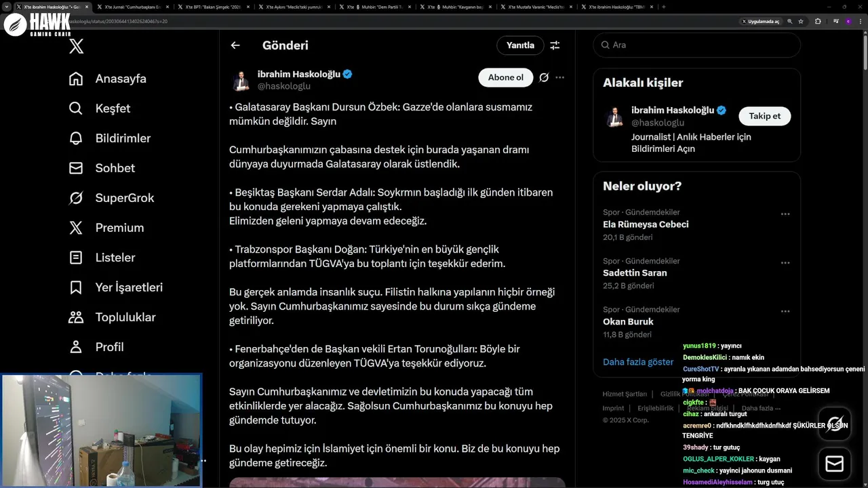Switch to the last İbrahim Haskoloğlu TBM tab
This screenshot has height=488, width=868.
(618, 7)
